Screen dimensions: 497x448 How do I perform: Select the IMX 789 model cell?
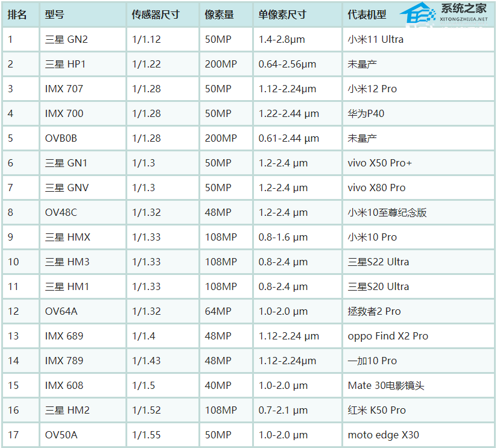tap(83, 361)
